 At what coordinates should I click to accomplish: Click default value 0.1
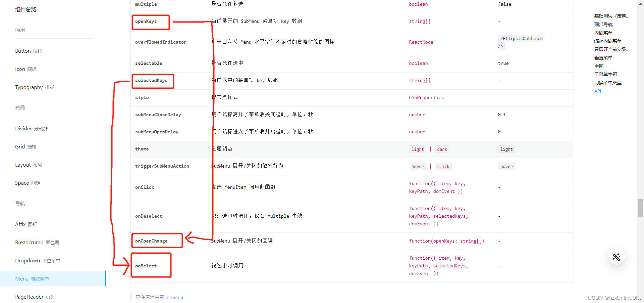pyautogui.click(x=502, y=115)
